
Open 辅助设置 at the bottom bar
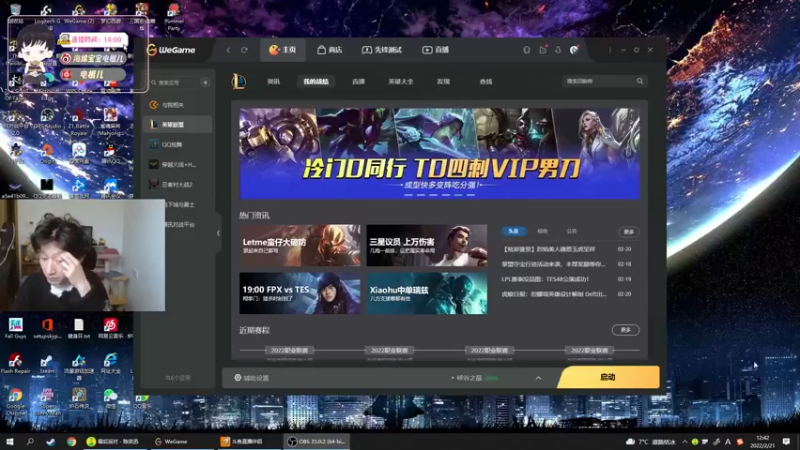click(x=252, y=378)
